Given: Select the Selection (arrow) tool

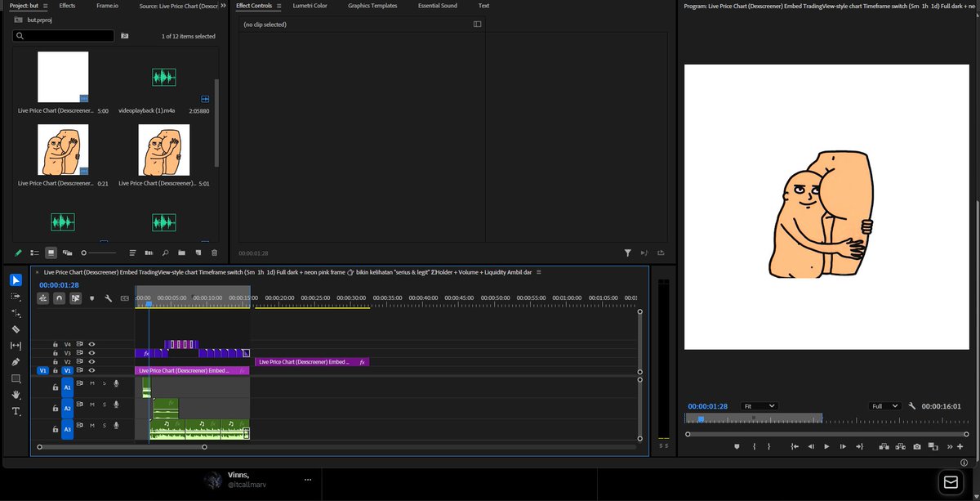Looking at the screenshot, I should pos(16,280).
